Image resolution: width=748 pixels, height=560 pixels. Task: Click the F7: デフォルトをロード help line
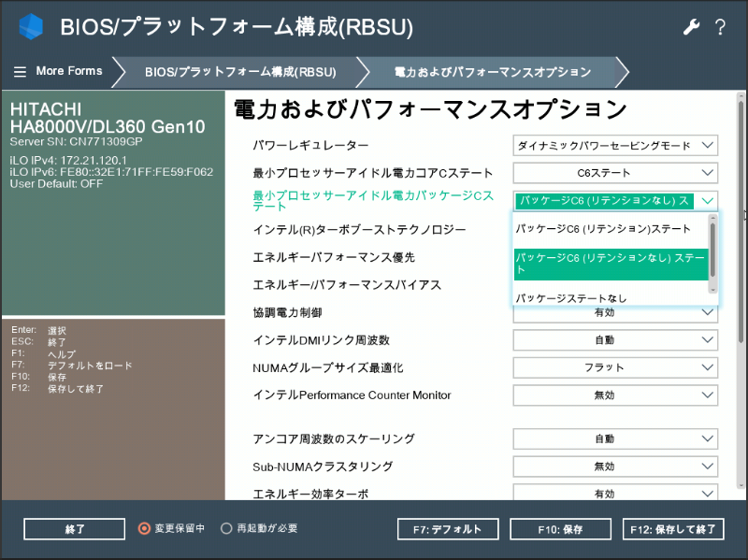72,366
